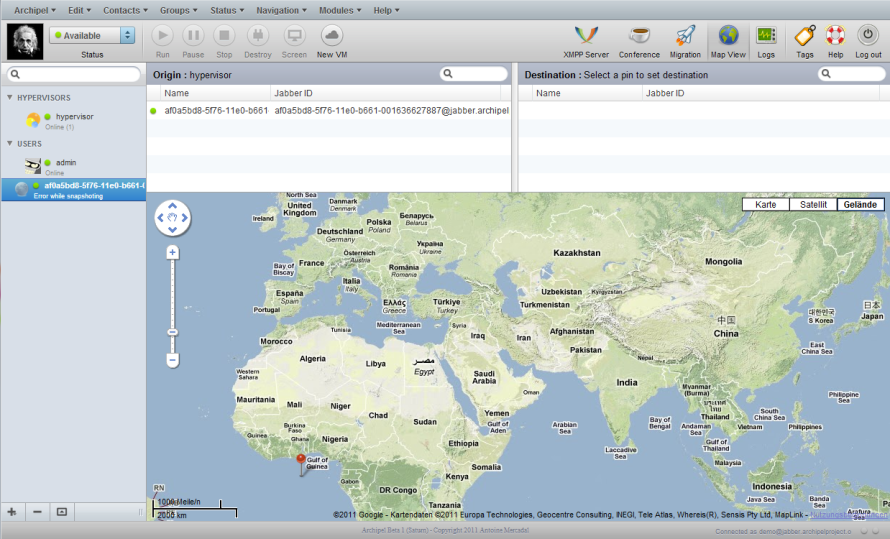Image resolution: width=890 pixels, height=539 pixels.
Task: Select the Map View globe icon
Action: [x=728, y=36]
